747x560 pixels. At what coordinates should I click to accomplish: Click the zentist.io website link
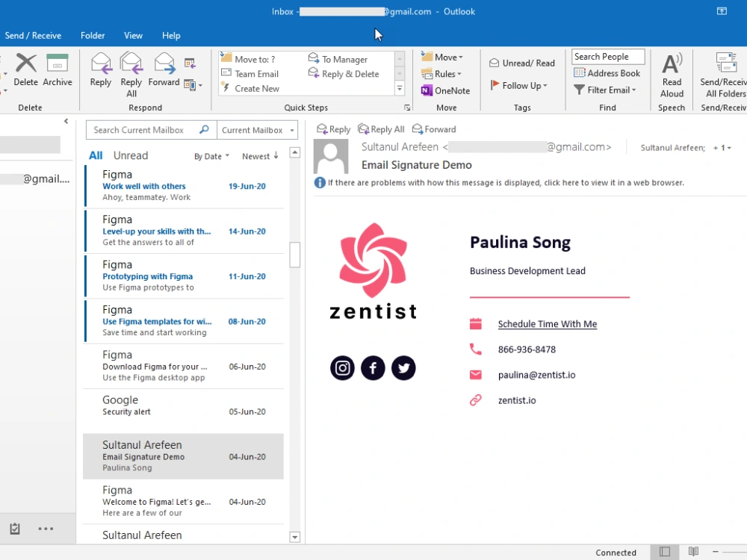point(517,400)
